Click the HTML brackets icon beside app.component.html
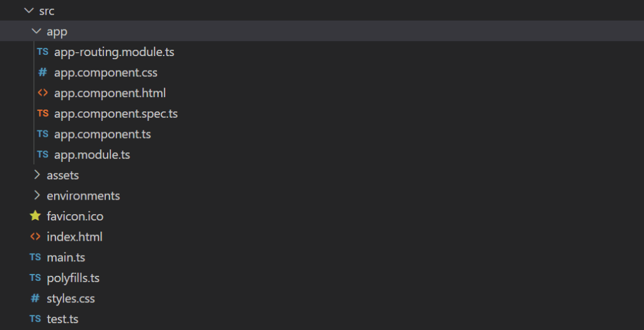 pos(42,93)
